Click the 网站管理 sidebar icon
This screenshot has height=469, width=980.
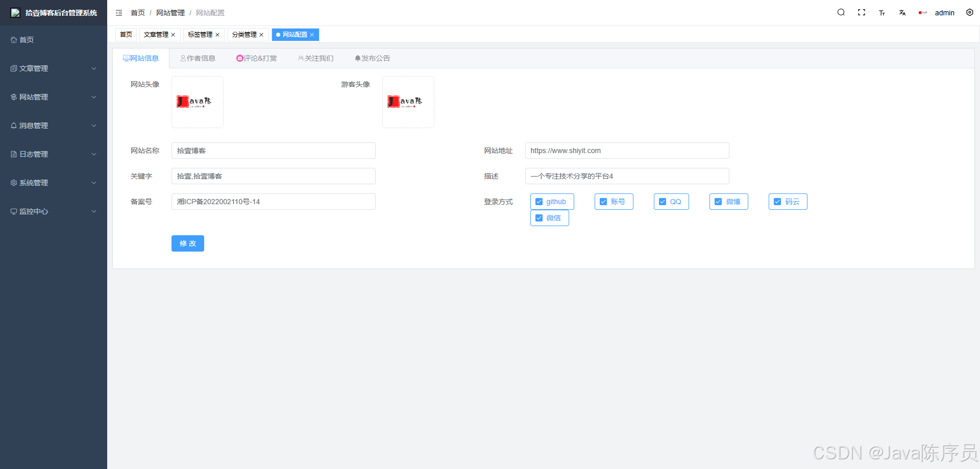[14, 97]
